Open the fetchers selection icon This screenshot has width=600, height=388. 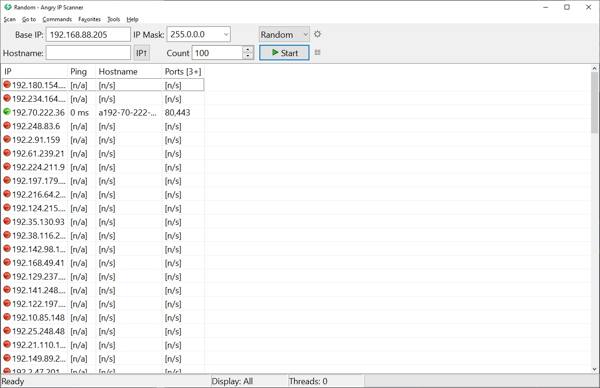317,52
